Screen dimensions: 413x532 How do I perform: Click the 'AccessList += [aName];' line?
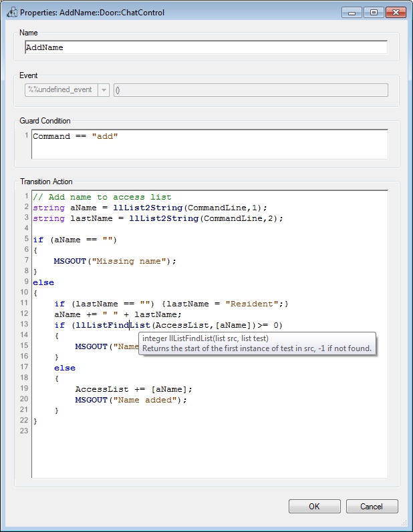134,390
